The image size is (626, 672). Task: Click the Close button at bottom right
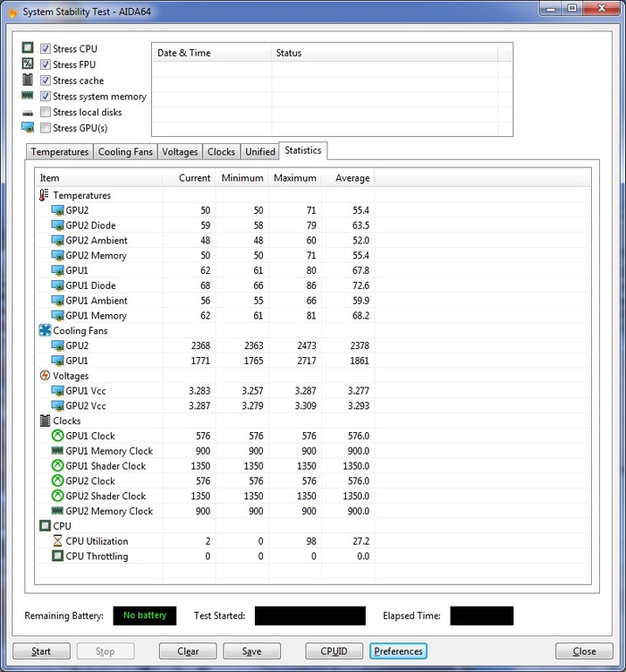click(x=584, y=651)
